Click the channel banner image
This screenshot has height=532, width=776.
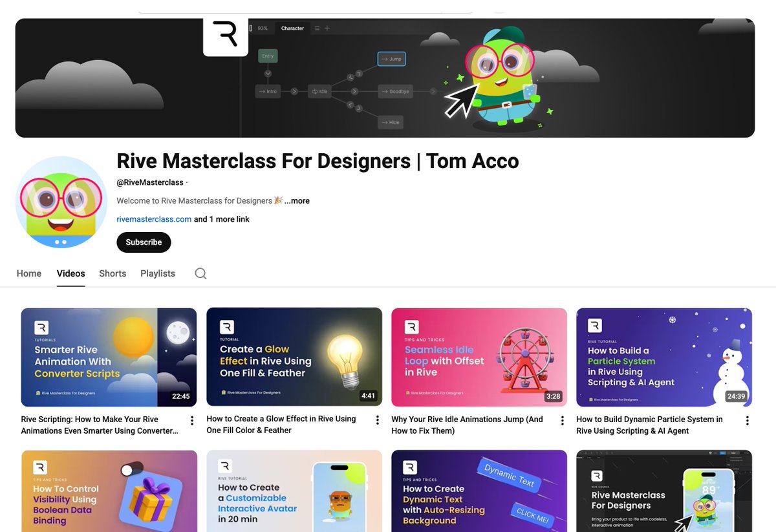pos(385,78)
